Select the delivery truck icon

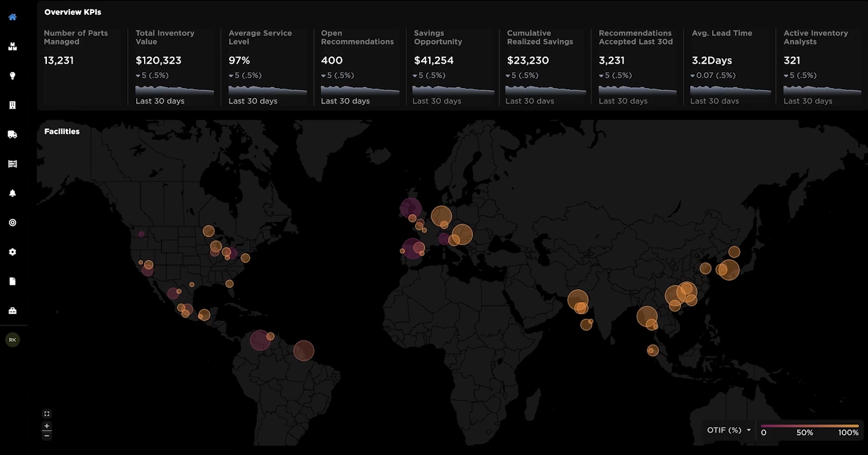coord(12,134)
